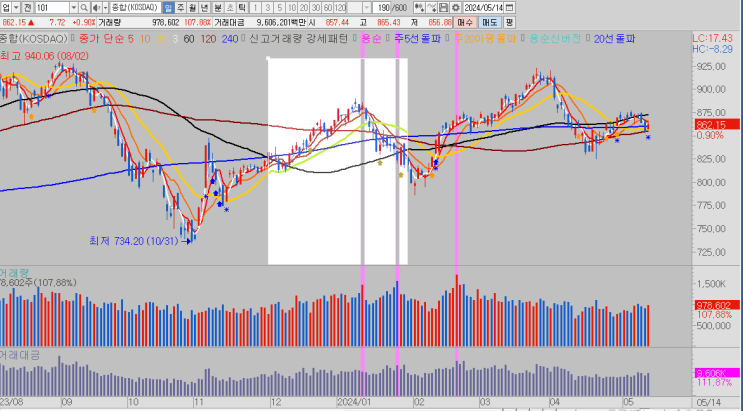The image size is (743, 411).
Task: Click the code input field showing 101
Action: click(x=52, y=8)
